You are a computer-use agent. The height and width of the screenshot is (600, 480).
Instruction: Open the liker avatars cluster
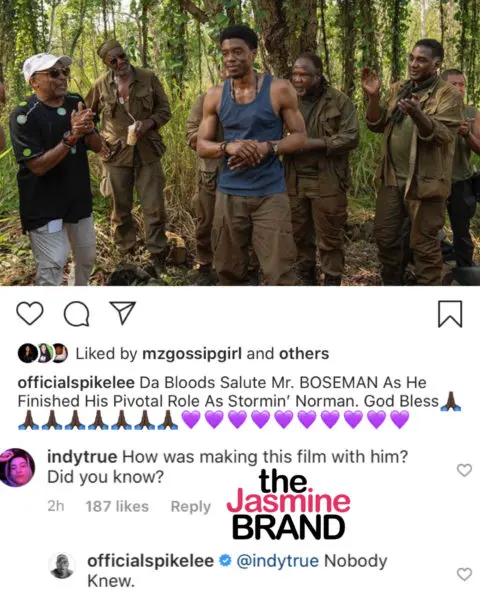(x=43, y=353)
